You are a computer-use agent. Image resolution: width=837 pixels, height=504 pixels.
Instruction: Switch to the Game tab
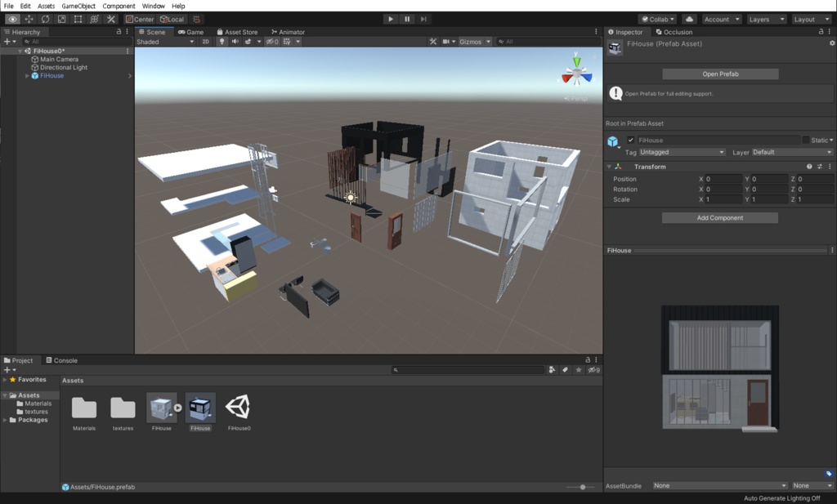pos(190,32)
